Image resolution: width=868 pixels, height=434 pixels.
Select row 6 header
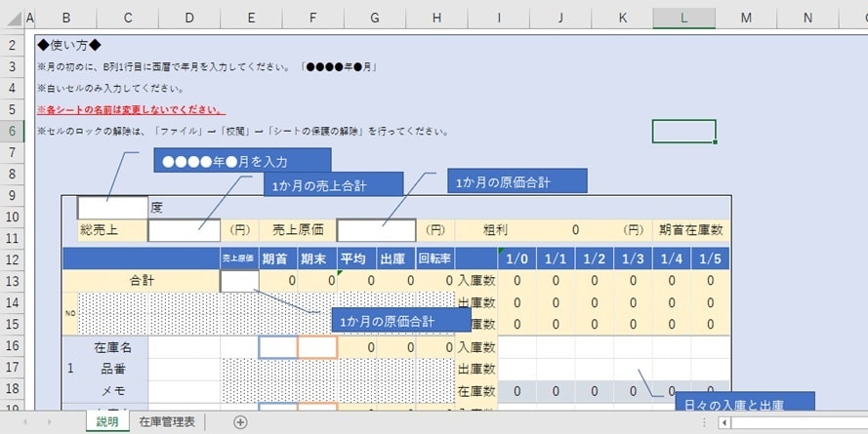12,131
